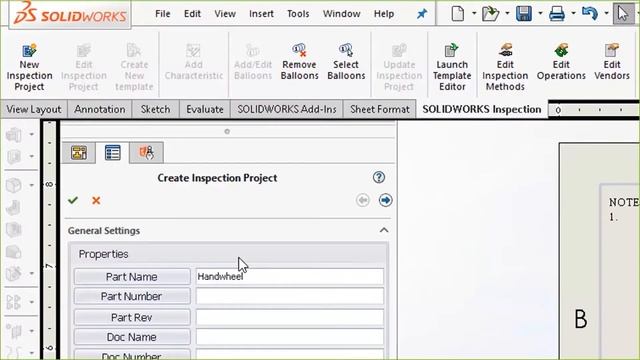
Task: Open the View menu
Action: click(225, 14)
